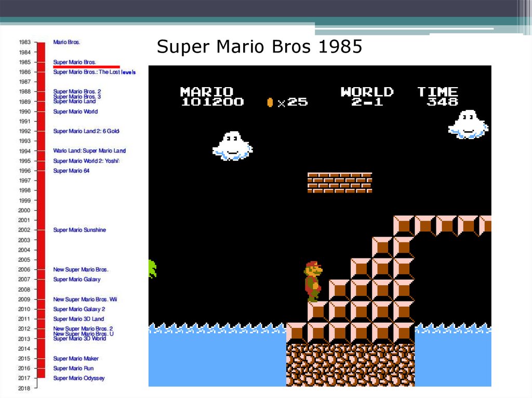This screenshot has width=532, height=398.
Task: Click the rocky ground beneath the staircase
Action: (x=350, y=365)
